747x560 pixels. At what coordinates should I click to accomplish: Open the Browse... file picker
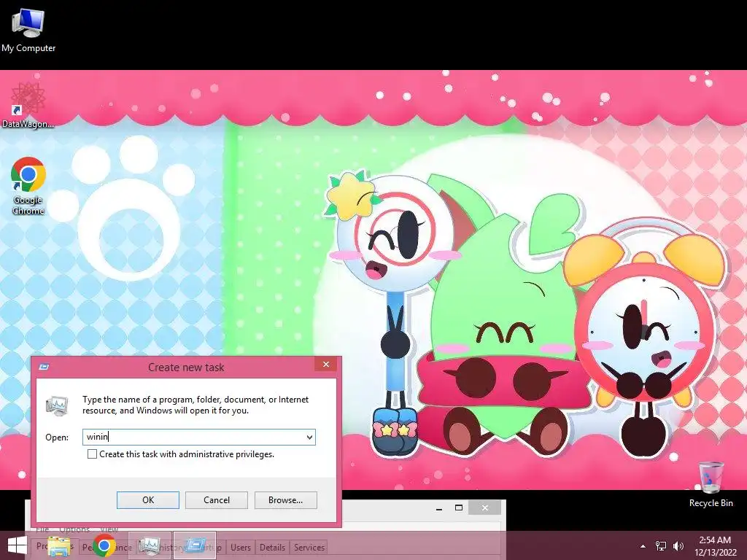[x=285, y=500]
